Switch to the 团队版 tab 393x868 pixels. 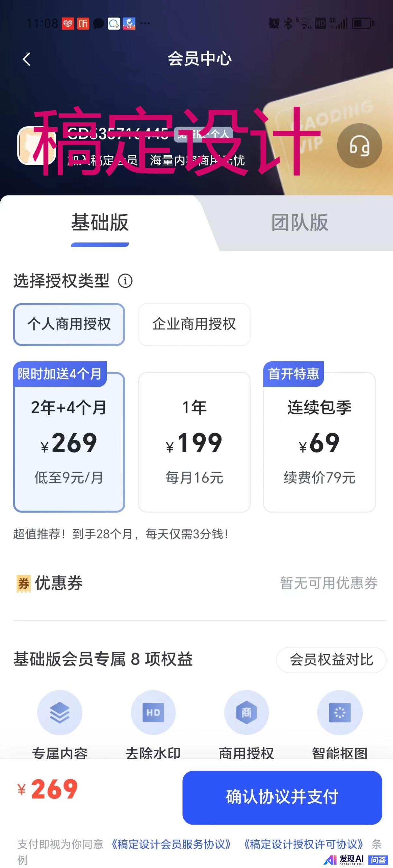(x=300, y=223)
